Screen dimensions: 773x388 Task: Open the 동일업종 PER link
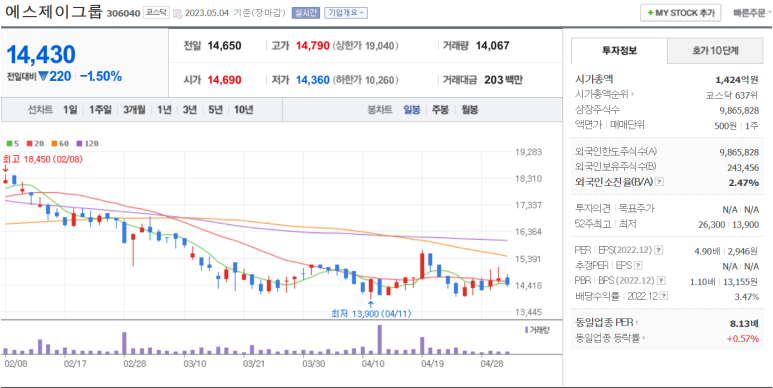tap(606, 322)
